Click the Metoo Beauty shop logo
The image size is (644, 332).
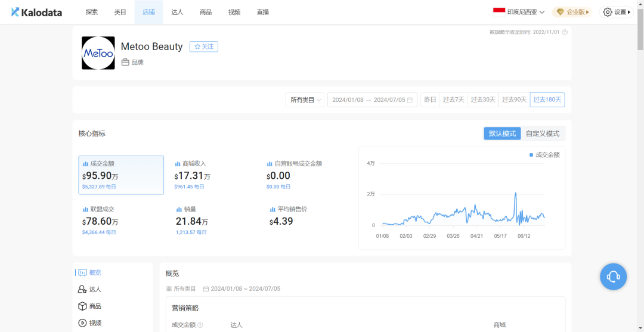tap(98, 53)
